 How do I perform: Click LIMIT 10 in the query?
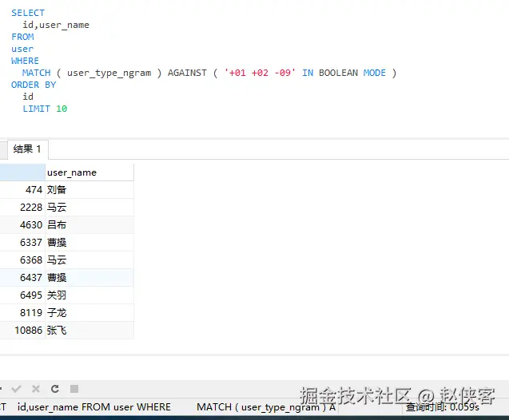tap(45, 109)
